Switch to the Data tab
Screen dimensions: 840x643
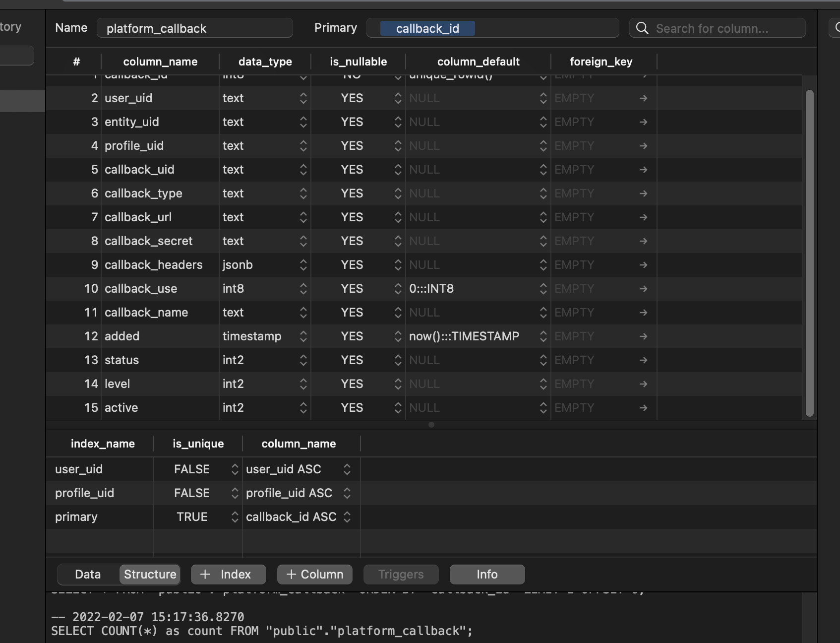[x=87, y=574]
